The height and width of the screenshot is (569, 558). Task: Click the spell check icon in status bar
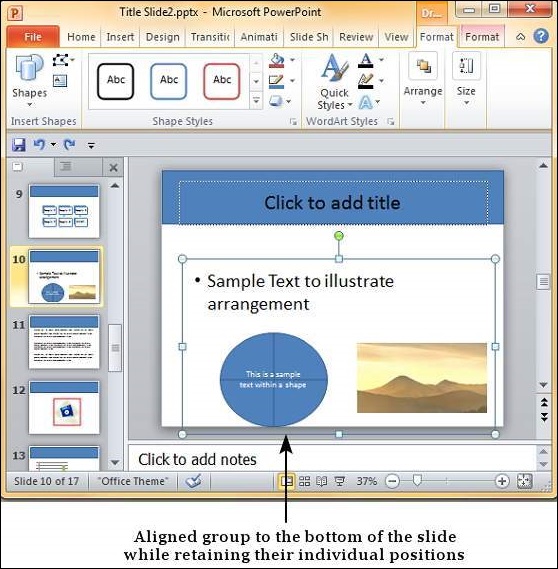tap(193, 482)
